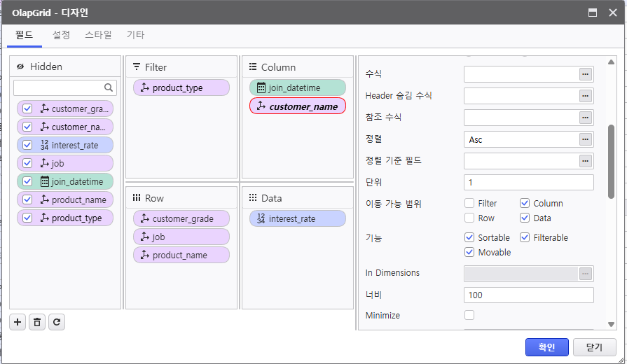Click the Filter panel funnel icon
The width and height of the screenshot is (627, 364).
click(137, 66)
